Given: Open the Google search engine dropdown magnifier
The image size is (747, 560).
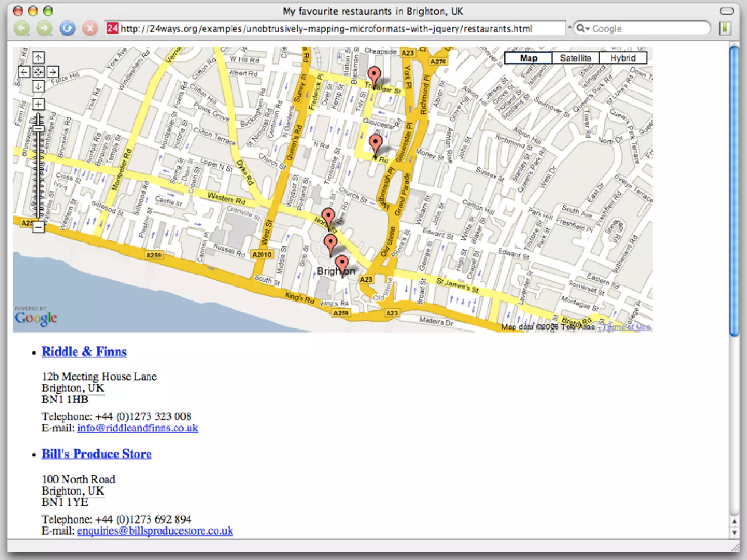Looking at the screenshot, I should click(582, 28).
